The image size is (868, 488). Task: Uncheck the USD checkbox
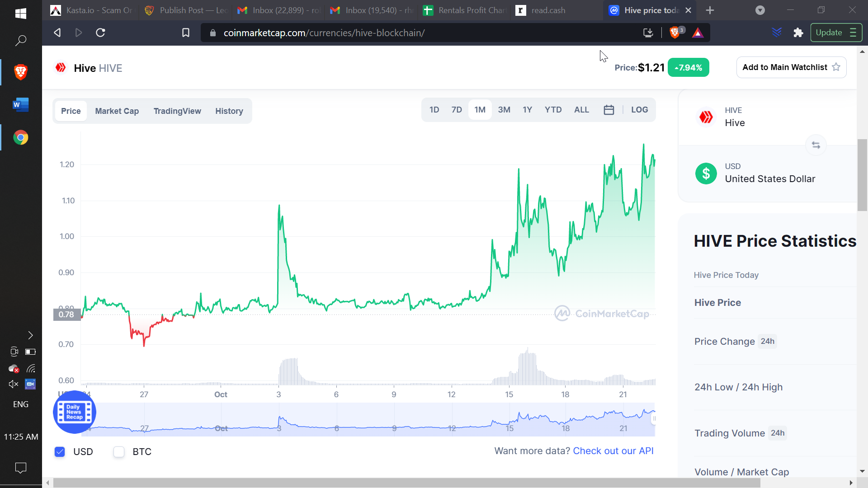pyautogui.click(x=60, y=452)
